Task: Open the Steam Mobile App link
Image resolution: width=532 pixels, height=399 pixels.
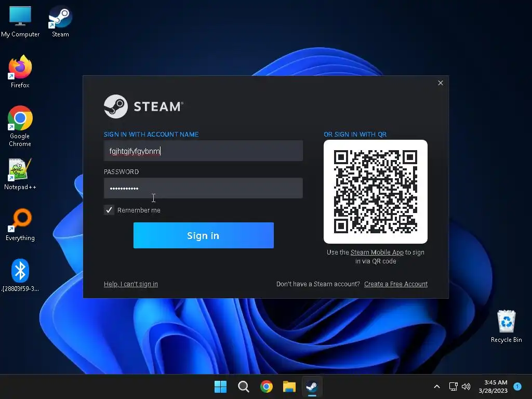Action: [x=377, y=252]
